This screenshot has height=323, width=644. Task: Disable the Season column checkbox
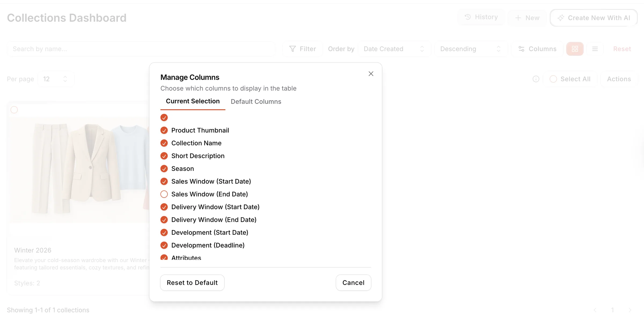pos(164,169)
